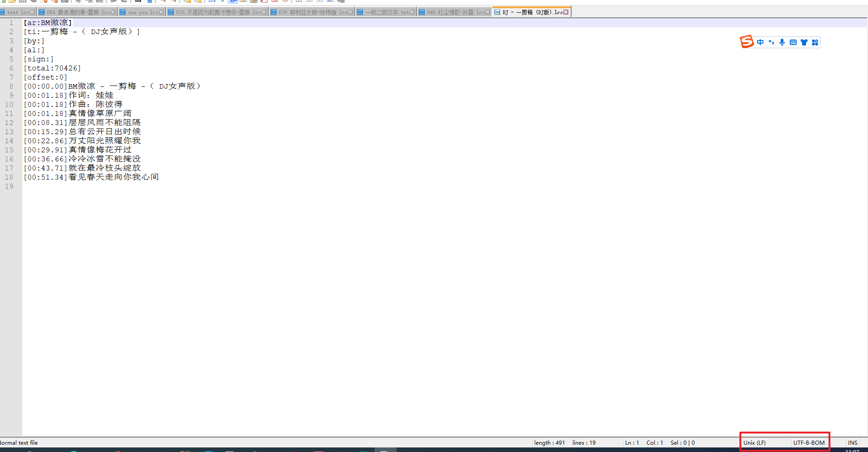Click the [offset:0] line
Viewport: 868px width, 452px height.
(x=45, y=77)
